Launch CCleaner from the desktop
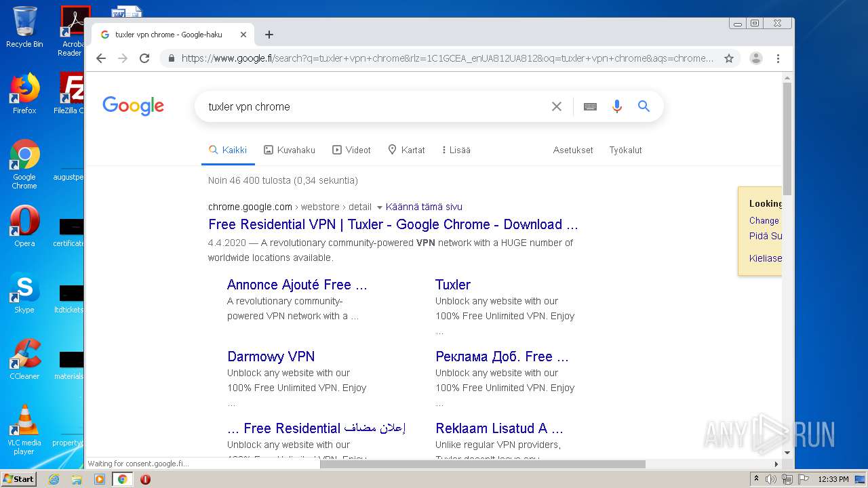This screenshot has width=868, height=488. click(24, 359)
